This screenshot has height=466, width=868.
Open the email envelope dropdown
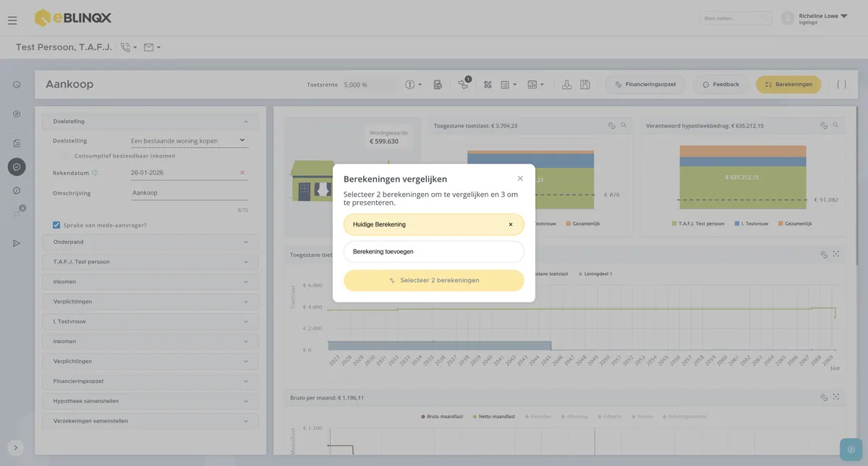pyautogui.click(x=152, y=48)
